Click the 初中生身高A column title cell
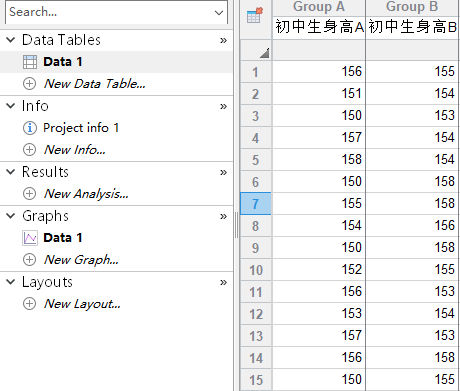 point(319,27)
